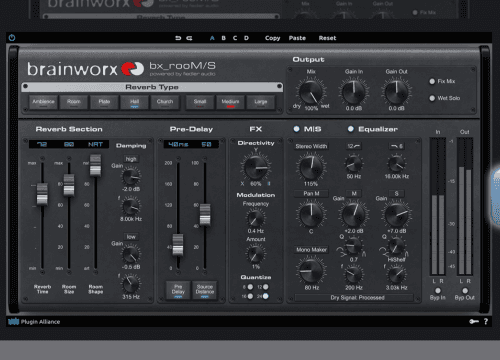Toggle the plugin power bypass icon

tap(12, 38)
